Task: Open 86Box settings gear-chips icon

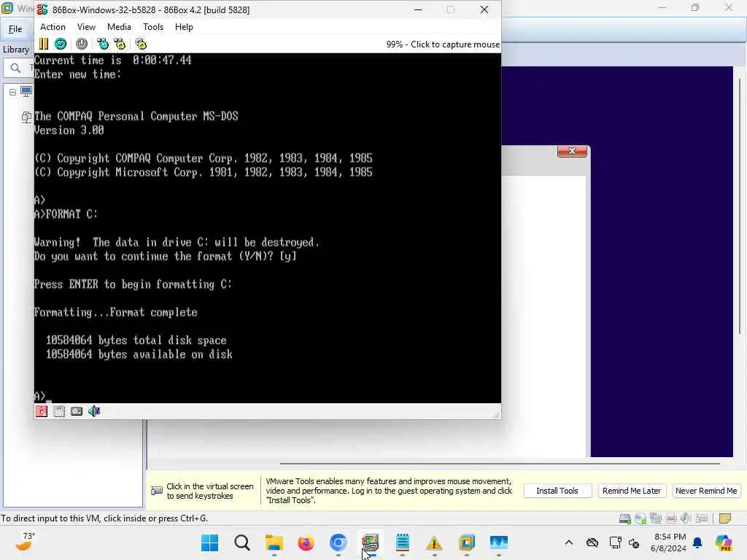Action: click(x=141, y=44)
